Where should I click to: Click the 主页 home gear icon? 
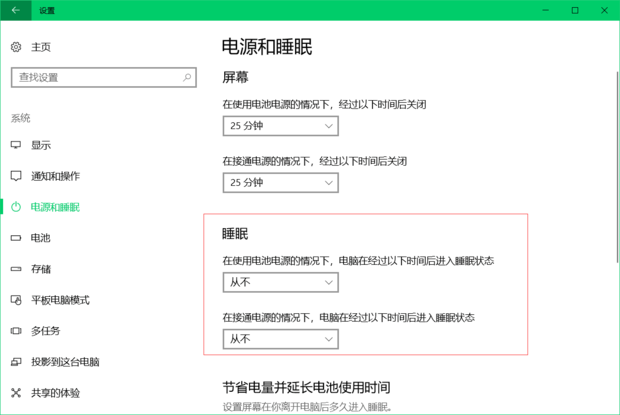click(16, 47)
